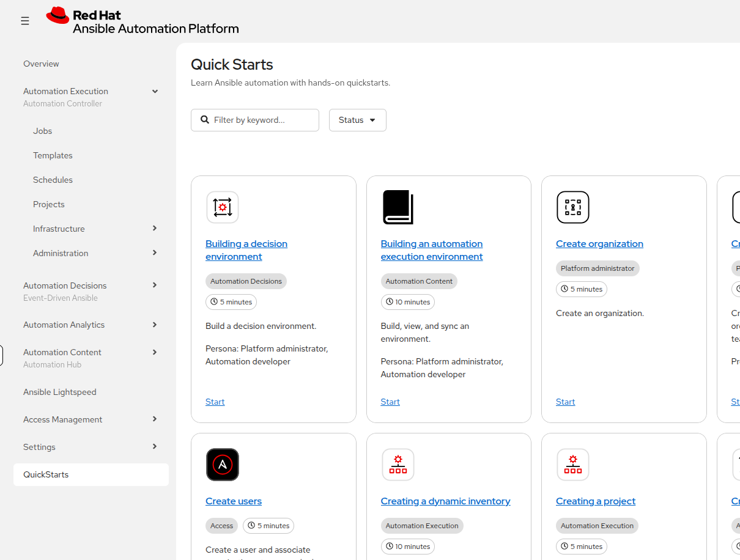
Task: Start the Create organization quickstart
Action: (565, 402)
